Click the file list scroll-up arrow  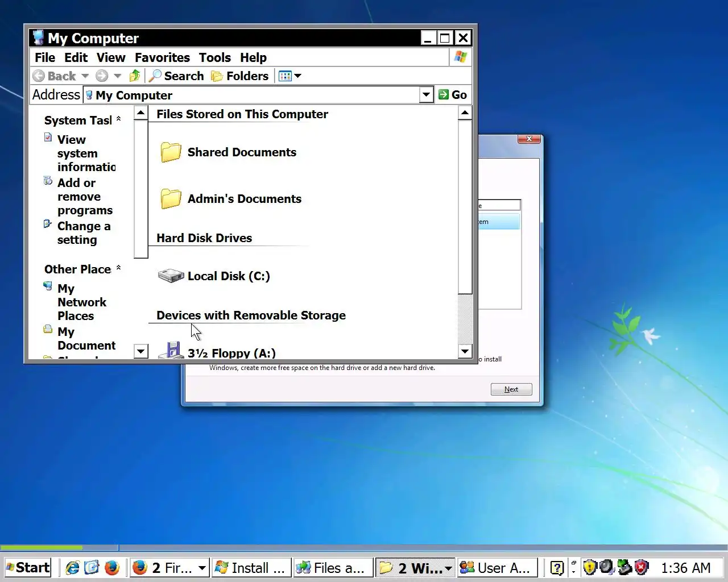(x=465, y=113)
